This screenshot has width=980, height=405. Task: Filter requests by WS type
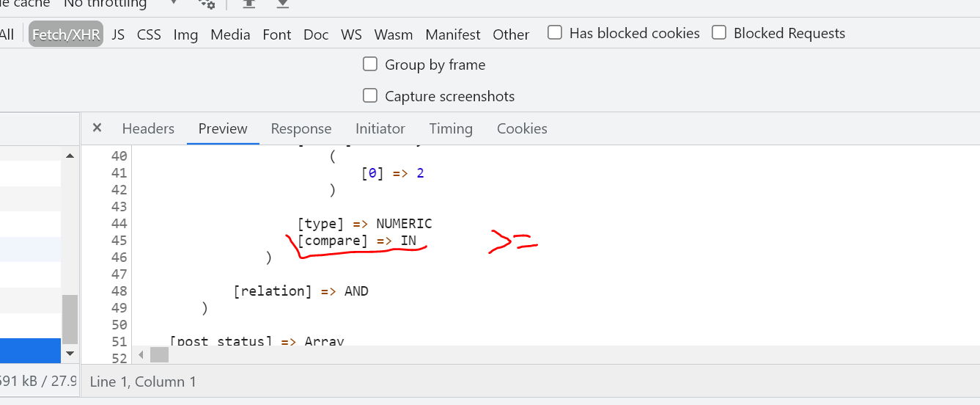click(351, 34)
